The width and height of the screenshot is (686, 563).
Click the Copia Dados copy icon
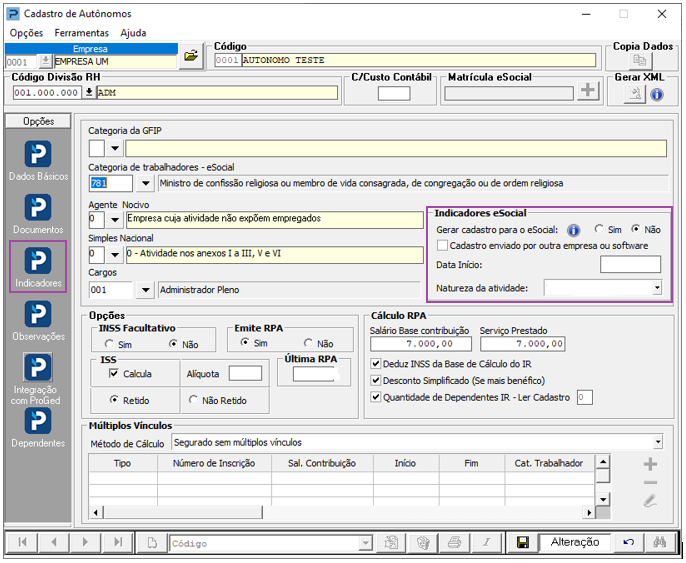(x=639, y=60)
